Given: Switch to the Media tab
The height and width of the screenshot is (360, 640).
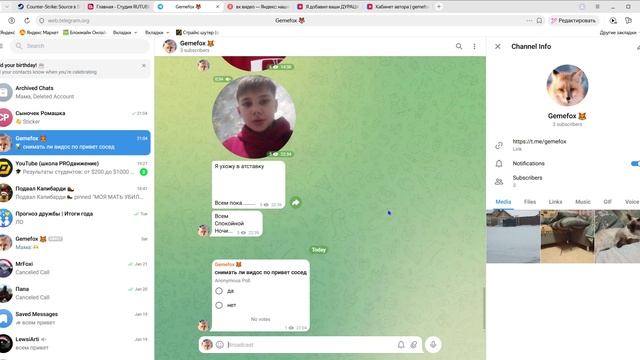Looking at the screenshot, I should (503, 202).
